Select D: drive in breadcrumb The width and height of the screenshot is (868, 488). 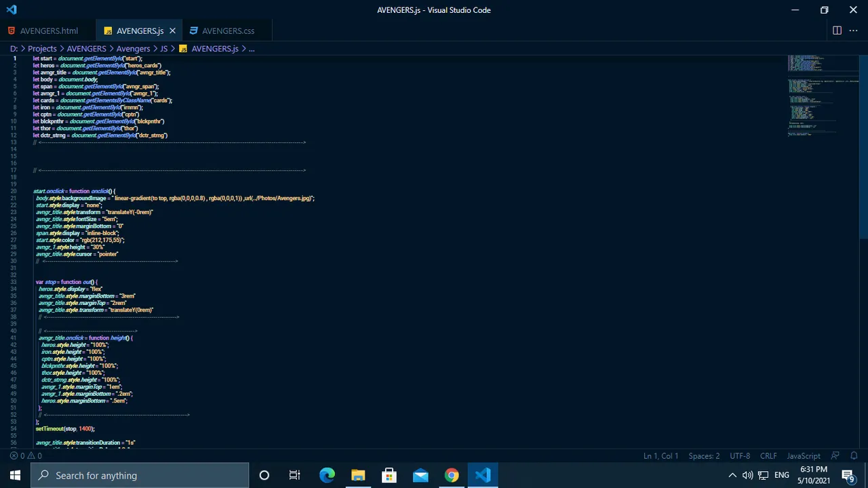[14, 49]
